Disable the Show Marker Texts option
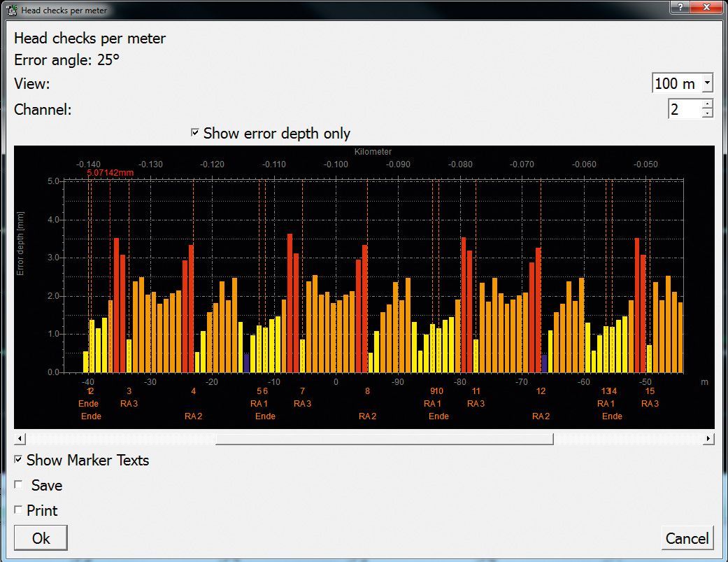The image size is (728, 562). (x=19, y=460)
